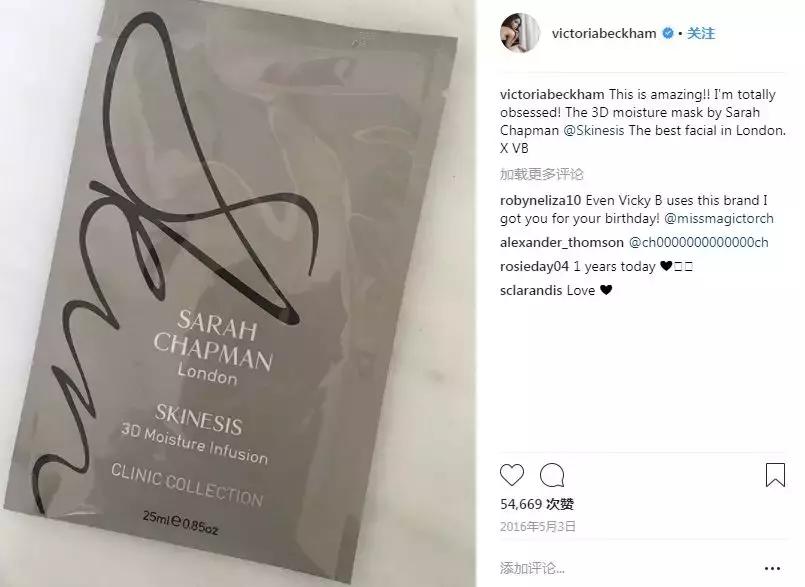Load more comments via 加载更多评论

pyautogui.click(x=542, y=174)
